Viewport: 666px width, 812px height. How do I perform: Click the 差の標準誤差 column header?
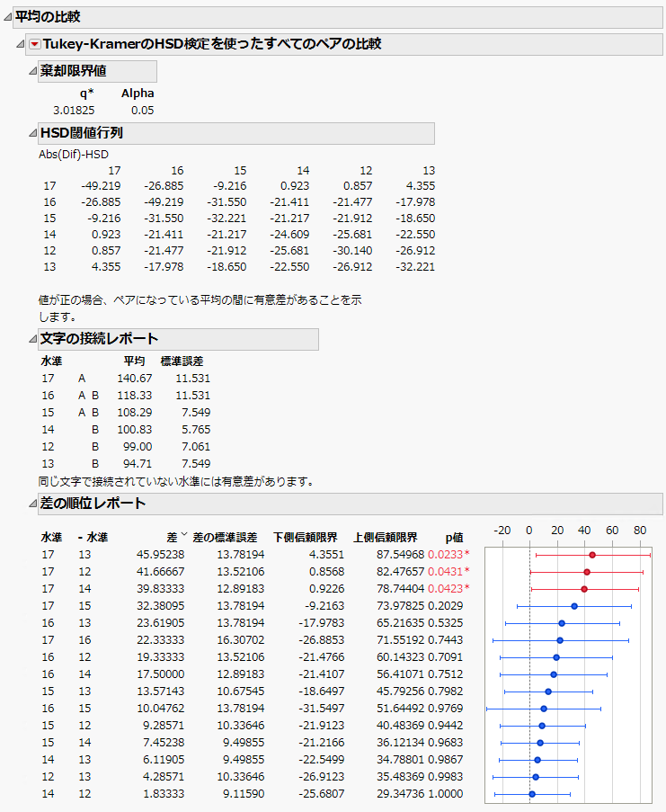[225, 538]
